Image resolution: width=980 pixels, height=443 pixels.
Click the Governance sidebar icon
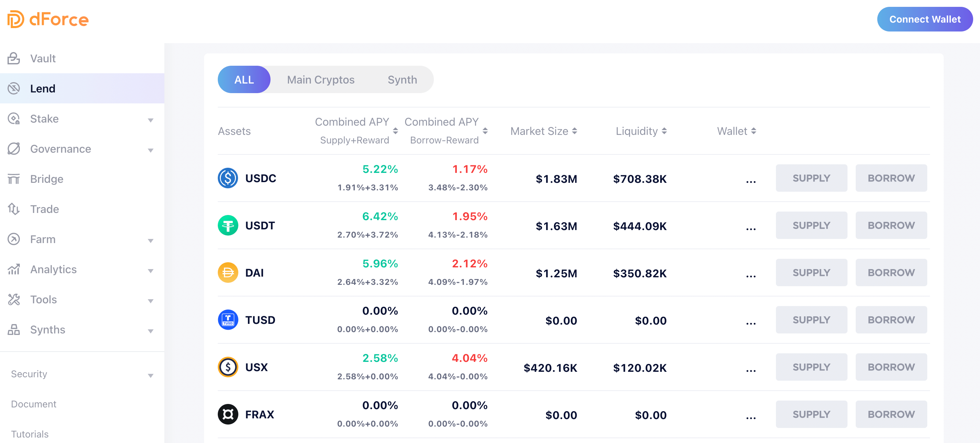pos(14,149)
